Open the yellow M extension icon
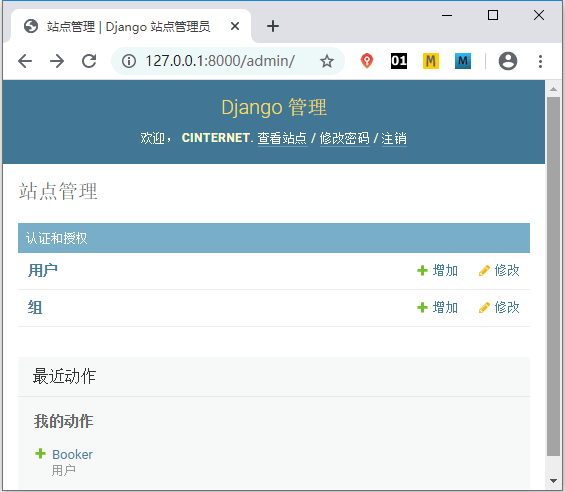Viewport: 565px width, 492px height. click(431, 61)
